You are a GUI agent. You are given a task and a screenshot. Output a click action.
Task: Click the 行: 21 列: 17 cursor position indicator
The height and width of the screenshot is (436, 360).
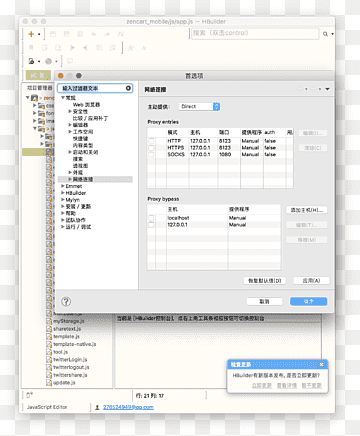150,396
